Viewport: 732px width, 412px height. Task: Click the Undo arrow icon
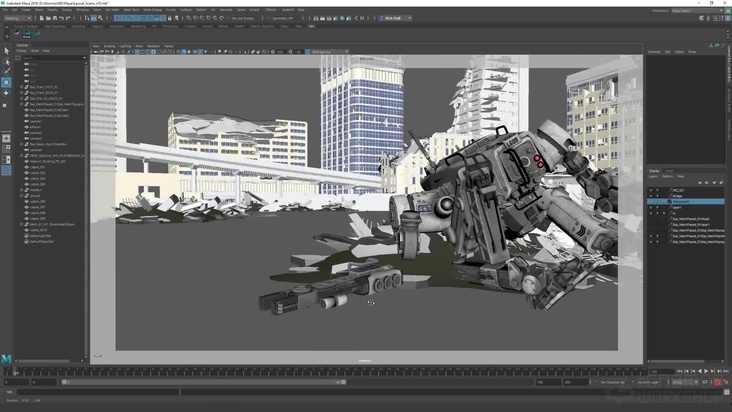[61, 18]
